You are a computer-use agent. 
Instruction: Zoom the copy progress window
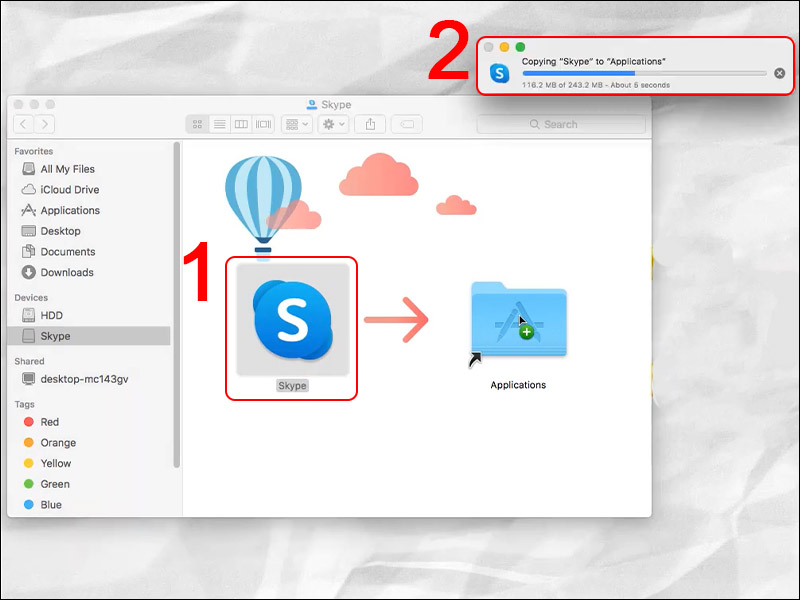520,47
